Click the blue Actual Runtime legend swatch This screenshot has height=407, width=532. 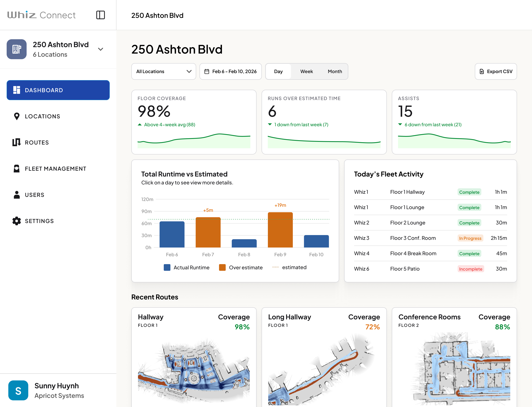coord(167,267)
